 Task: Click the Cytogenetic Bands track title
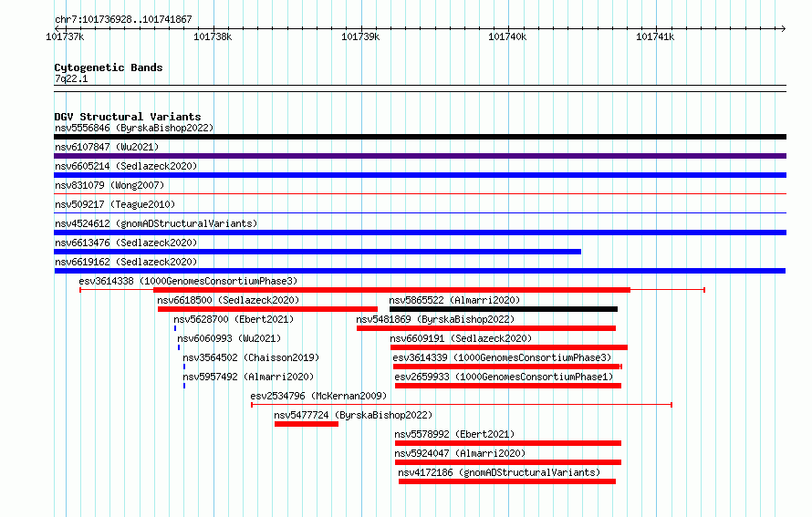pyautogui.click(x=109, y=67)
